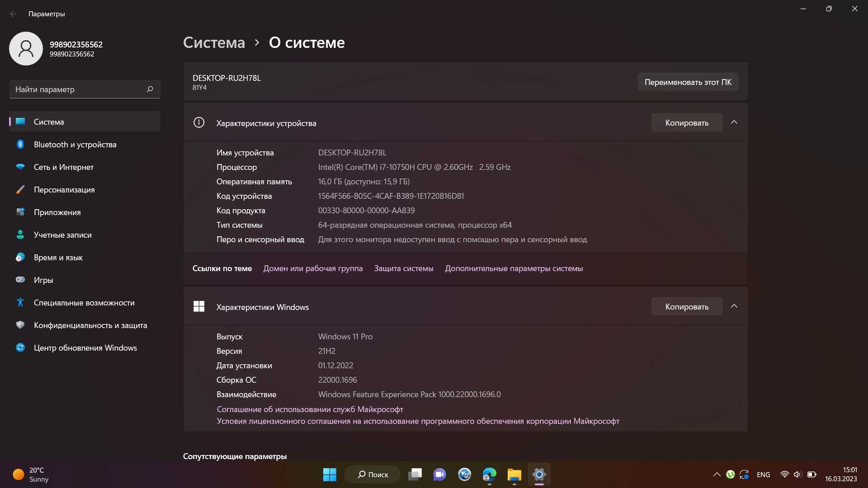Click the Найти параметр search field
The image size is (868, 488).
[x=77, y=89]
